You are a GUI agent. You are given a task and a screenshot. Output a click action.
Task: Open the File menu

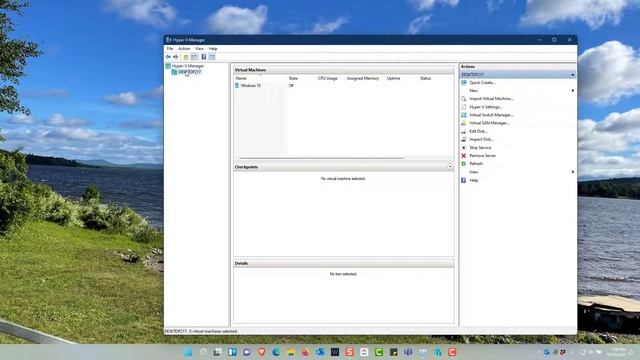[170, 49]
